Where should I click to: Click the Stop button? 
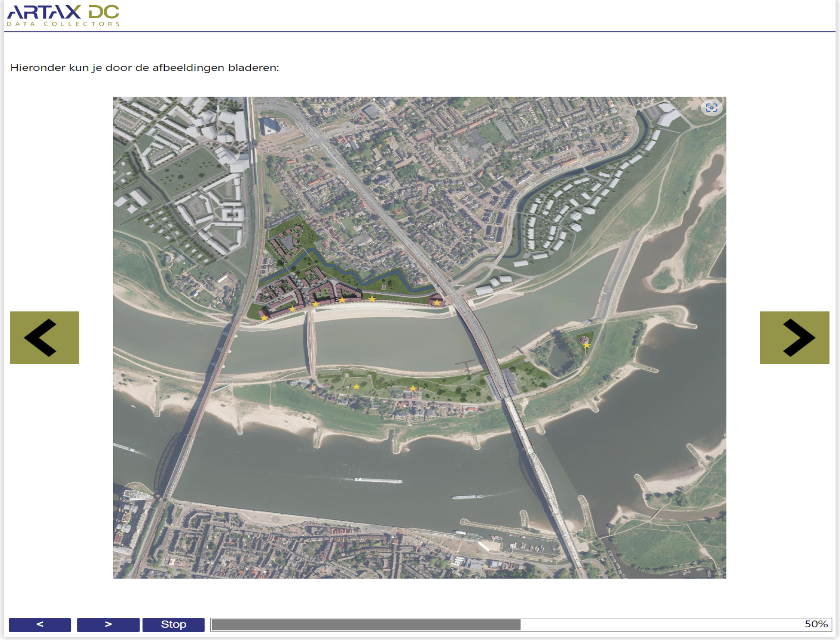[x=173, y=625]
